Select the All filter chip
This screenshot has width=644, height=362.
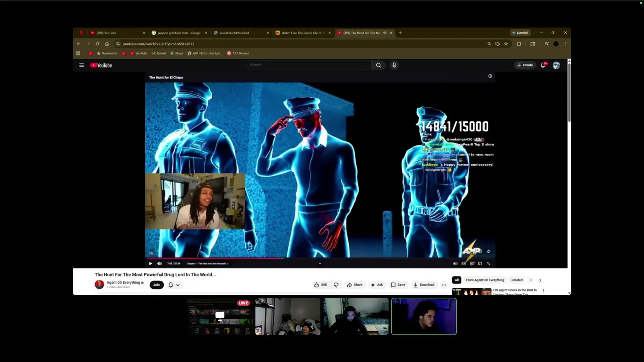pyautogui.click(x=457, y=280)
